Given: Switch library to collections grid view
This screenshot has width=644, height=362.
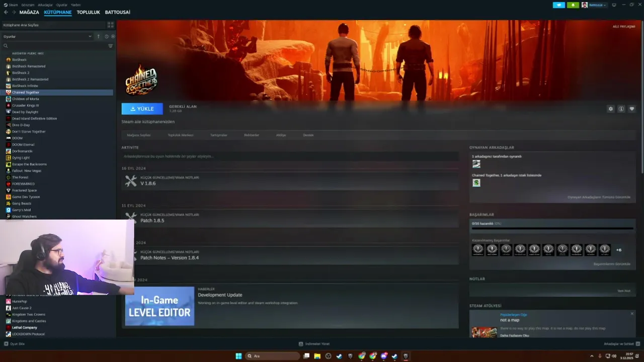Looking at the screenshot, I should coord(110,25).
